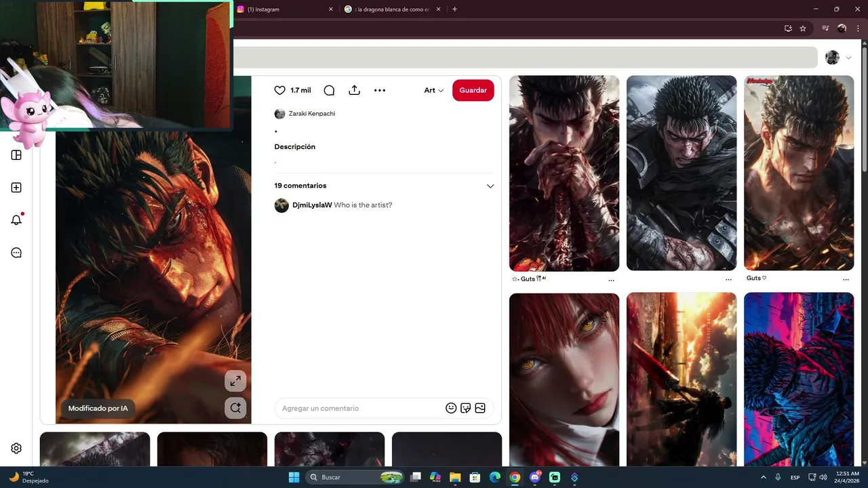Image resolution: width=868 pixels, height=488 pixels.
Task: Click the 'Modificado por IA' label
Action: [98, 408]
